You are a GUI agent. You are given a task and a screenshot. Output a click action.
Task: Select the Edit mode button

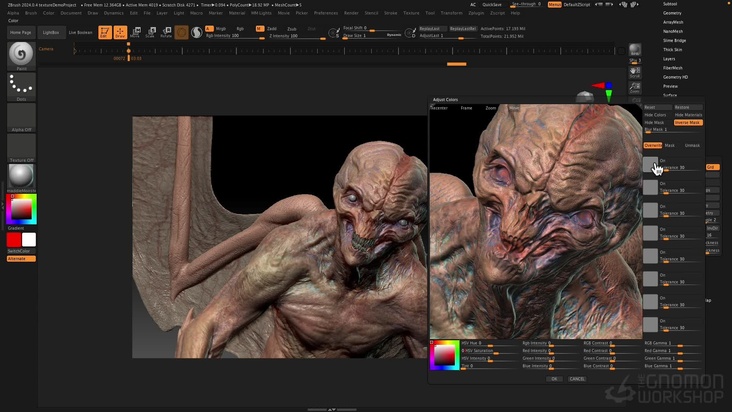[x=105, y=32]
